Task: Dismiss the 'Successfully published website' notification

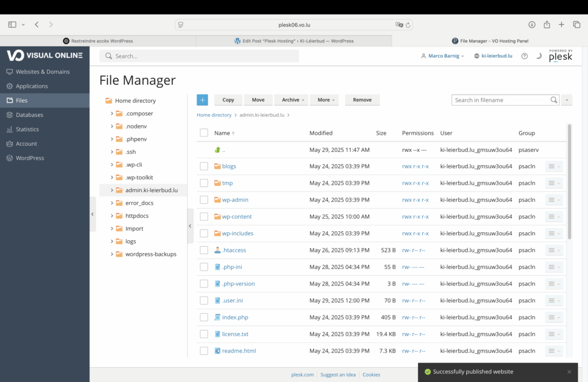Action: (569, 372)
